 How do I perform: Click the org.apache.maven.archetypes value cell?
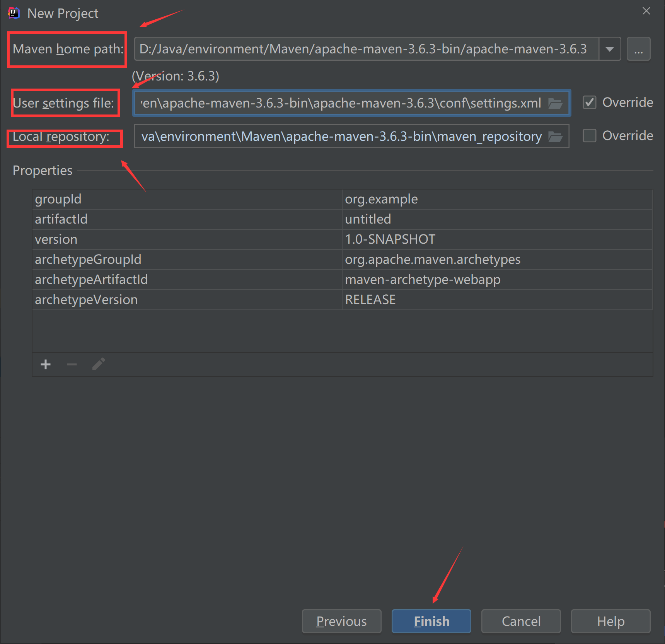(497, 260)
